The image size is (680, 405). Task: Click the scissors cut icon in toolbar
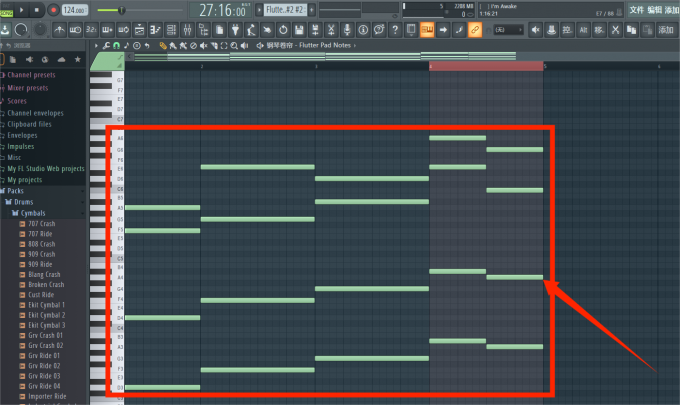coord(615,30)
